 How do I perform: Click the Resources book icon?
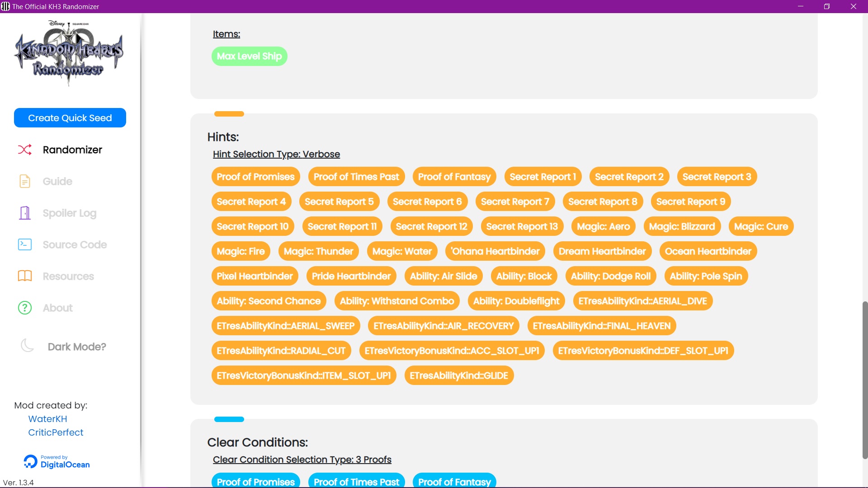25,276
